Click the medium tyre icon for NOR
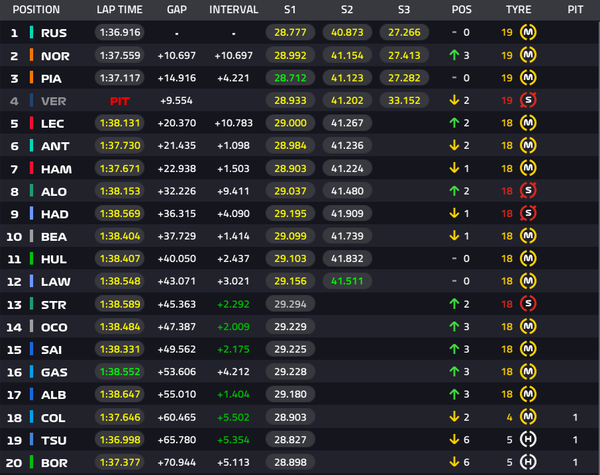The width and height of the screenshot is (600, 475). tap(528, 55)
